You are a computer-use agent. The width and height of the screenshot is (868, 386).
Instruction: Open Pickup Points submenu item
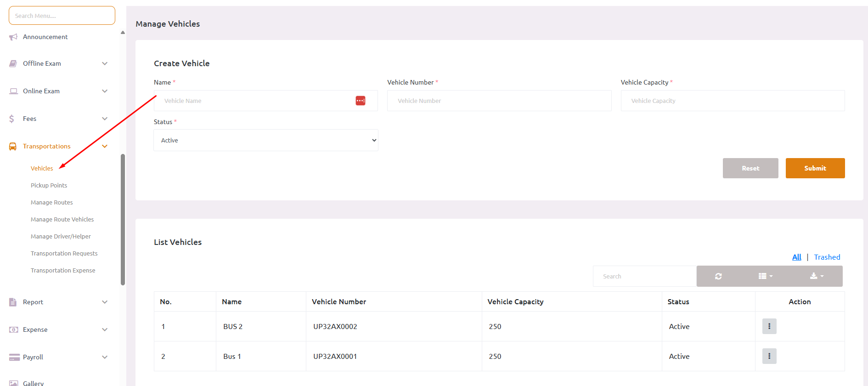[49, 185]
